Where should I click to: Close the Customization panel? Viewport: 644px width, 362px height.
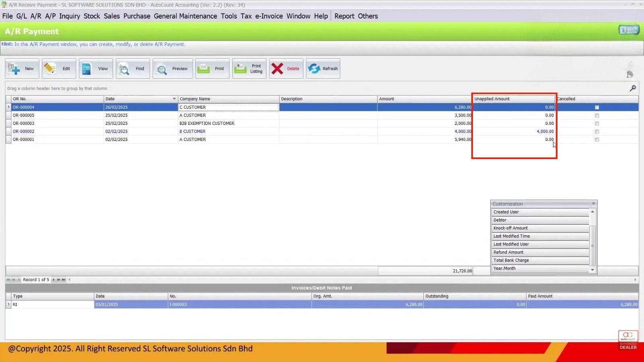[x=593, y=204]
